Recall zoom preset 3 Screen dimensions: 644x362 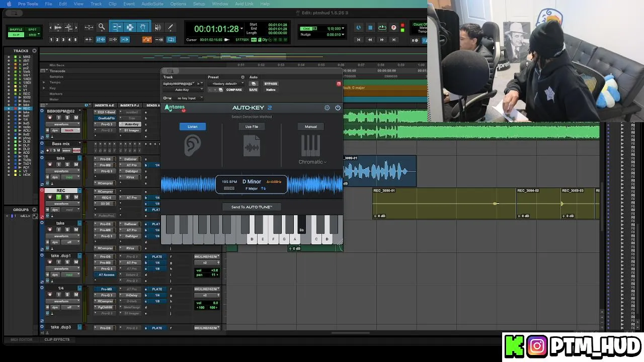coord(63,40)
